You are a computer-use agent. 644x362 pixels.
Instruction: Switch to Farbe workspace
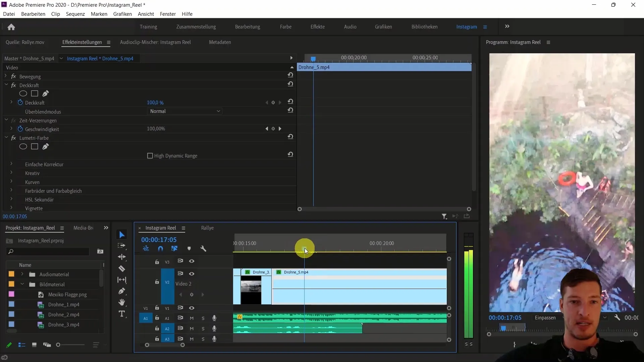point(286,27)
